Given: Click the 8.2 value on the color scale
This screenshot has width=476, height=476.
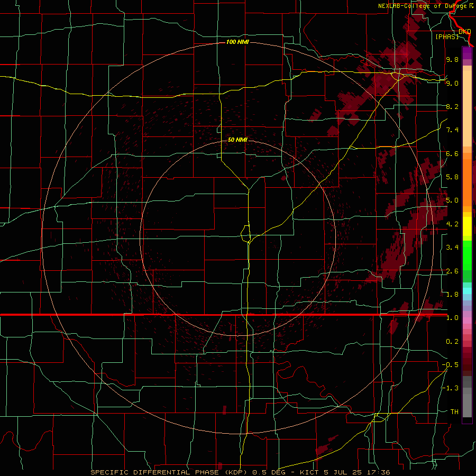Looking at the screenshot, I should click(452, 106).
